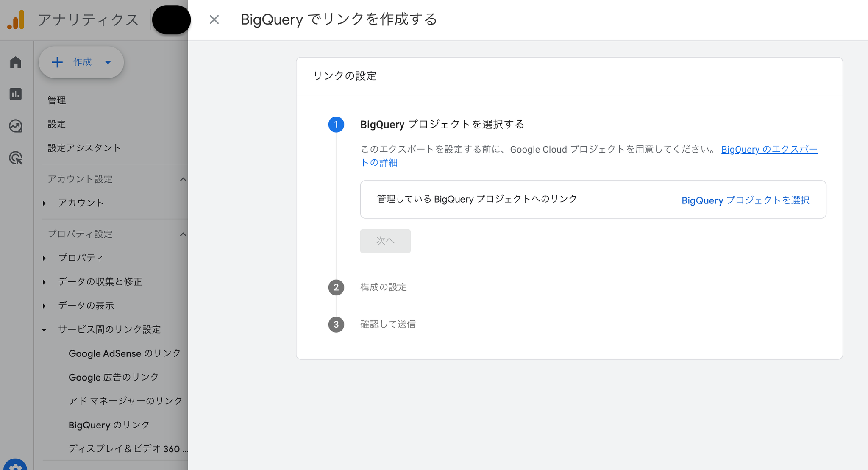Open the Advertising target cursor icon
The width and height of the screenshot is (868, 470).
coord(16,158)
